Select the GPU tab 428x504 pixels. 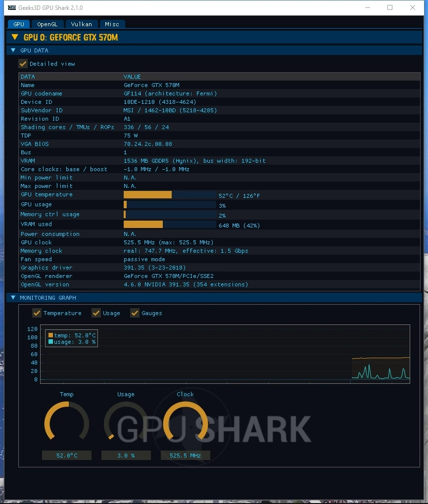coord(19,24)
